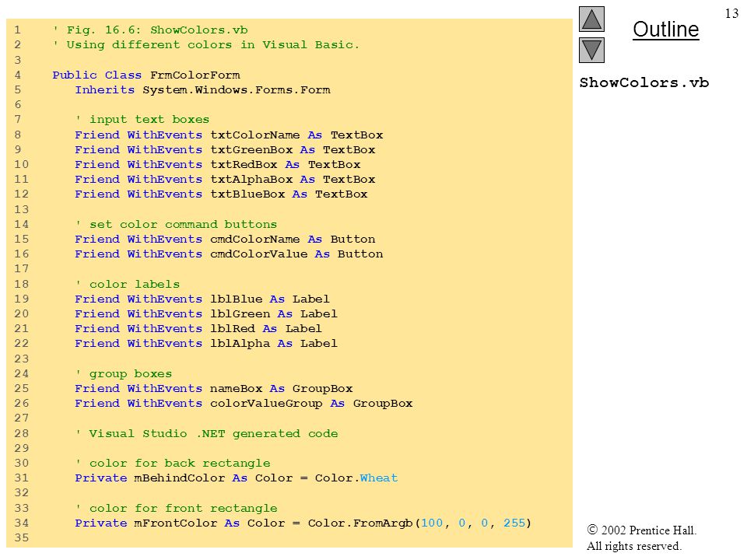Select the cmdColorName declaration line
Viewport: 747px width, 560px height.
[225, 239]
